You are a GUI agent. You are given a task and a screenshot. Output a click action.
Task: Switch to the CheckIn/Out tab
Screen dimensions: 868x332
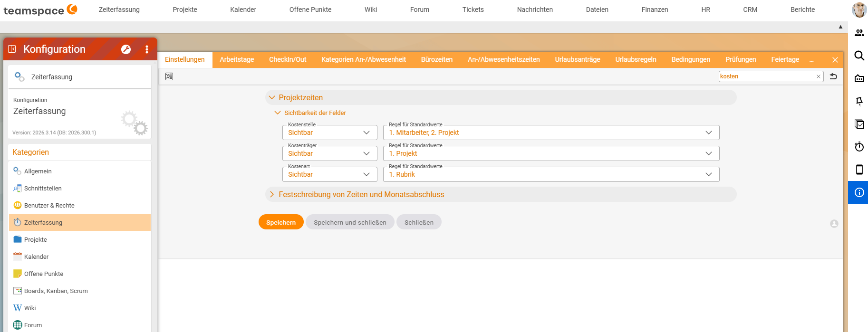[x=288, y=59]
